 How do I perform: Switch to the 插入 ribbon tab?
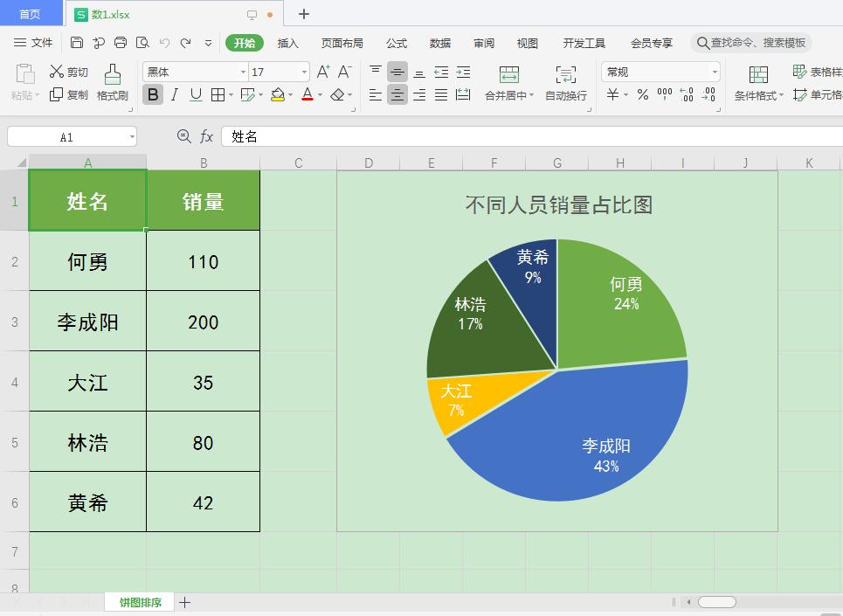[289, 42]
